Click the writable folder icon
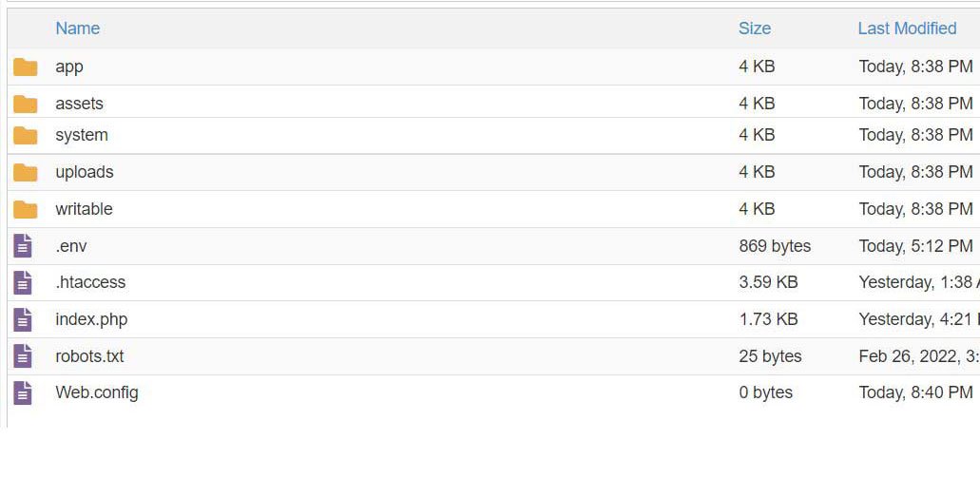The image size is (980, 478). tap(26, 209)
